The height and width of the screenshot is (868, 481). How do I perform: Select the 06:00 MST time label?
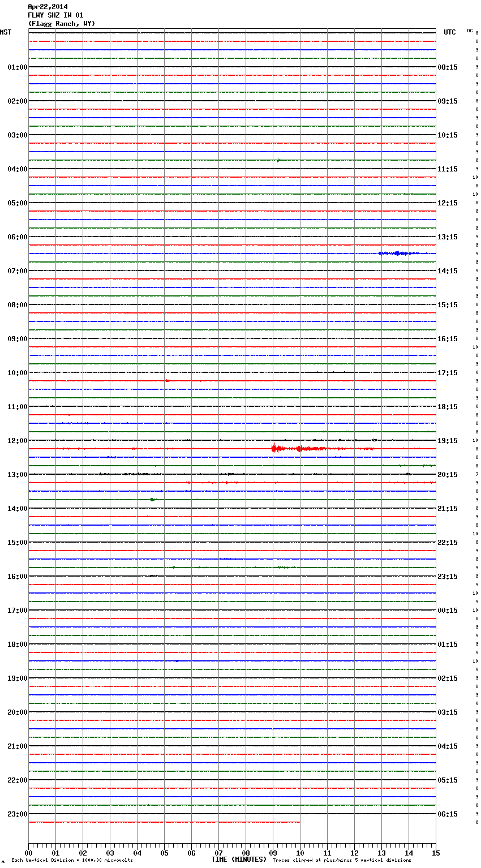(x=18, y=237)
